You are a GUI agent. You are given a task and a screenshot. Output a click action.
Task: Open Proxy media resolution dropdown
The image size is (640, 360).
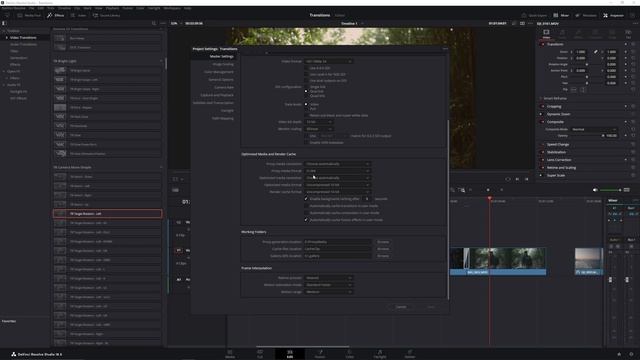[x=338, y=164]
